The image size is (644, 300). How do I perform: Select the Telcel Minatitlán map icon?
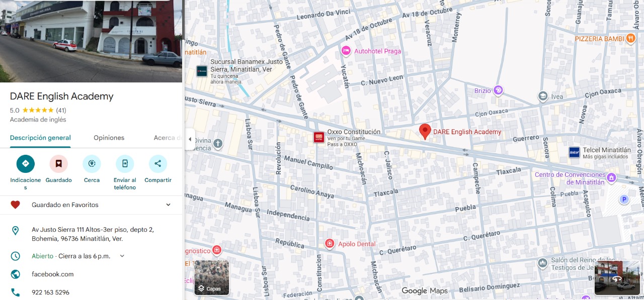click(x=574, y=152)
